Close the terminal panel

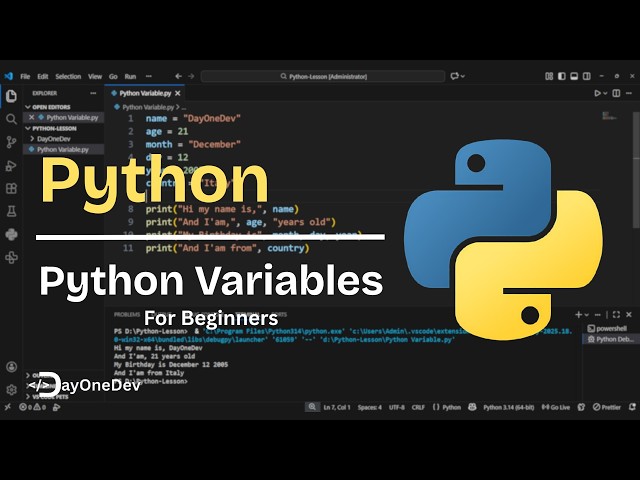pyautogui.click(x=629, y=314)
